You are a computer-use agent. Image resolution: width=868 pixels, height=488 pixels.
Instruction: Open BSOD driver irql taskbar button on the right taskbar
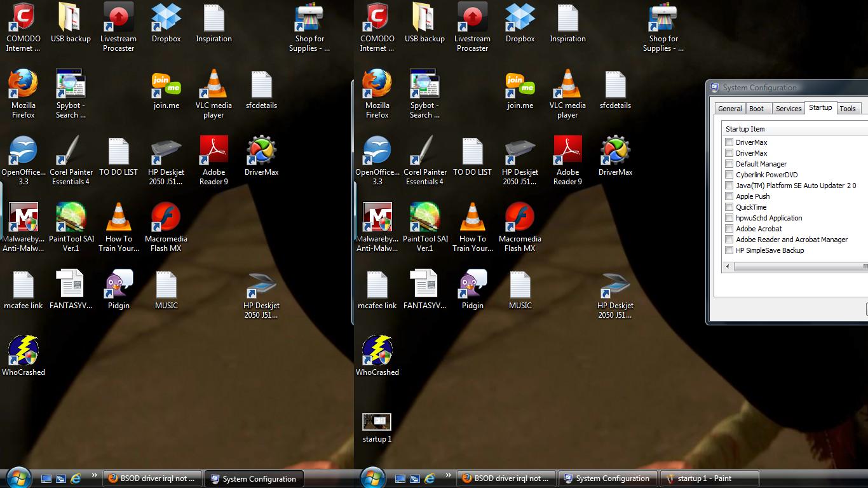(x=506, y=478)
